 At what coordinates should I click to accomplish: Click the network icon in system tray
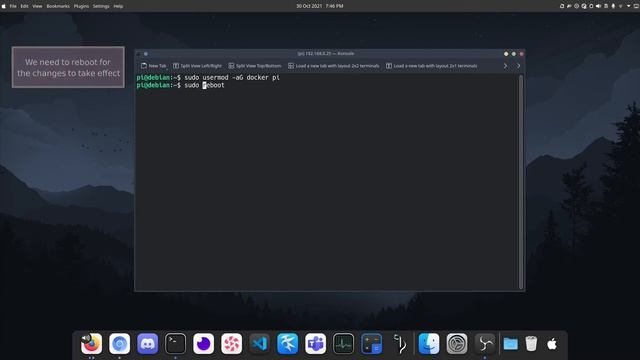click(x=620, y=6)
